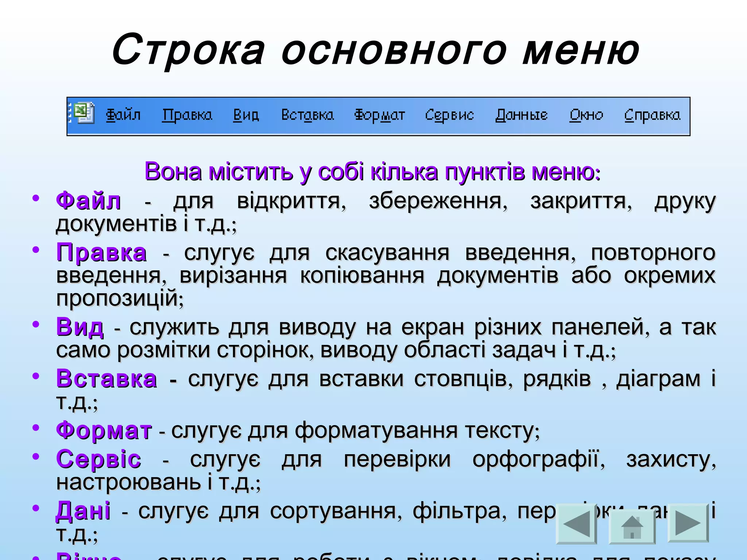The height and width of the screenshot is (560, 747).
Task: Select the bold word 'Правка' in bullet list
Action: 102,252
